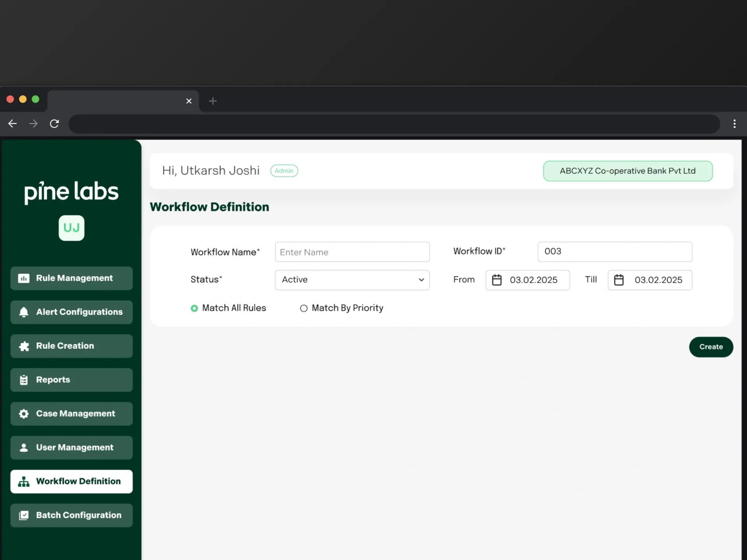Reload the page with the refresh icon

[54, 124]
